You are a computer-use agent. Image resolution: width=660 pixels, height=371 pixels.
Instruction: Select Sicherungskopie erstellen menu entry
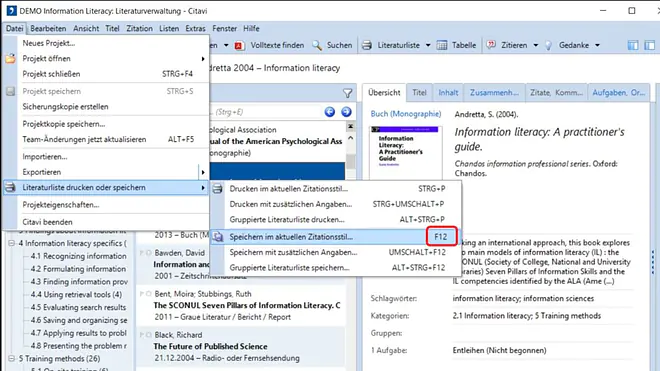(x=106, y=107)
